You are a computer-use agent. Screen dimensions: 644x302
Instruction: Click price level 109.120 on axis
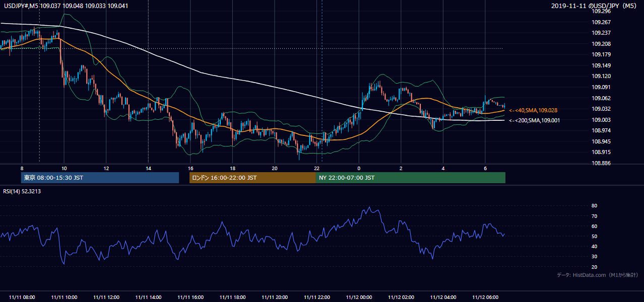point(601,77)
